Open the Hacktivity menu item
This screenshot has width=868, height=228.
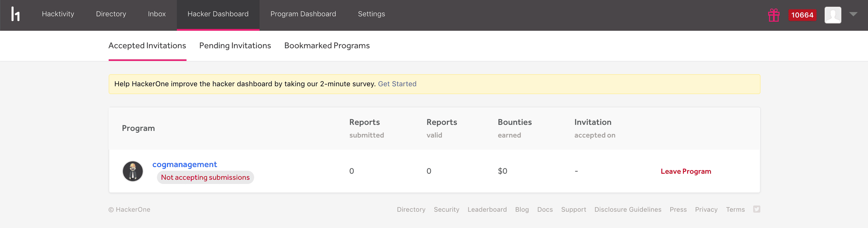click(58, 14)
